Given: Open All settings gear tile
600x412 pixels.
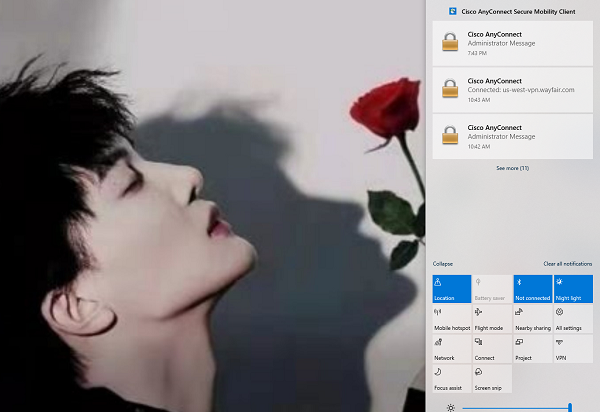Looking at the screenshot, I should (573, 319).
